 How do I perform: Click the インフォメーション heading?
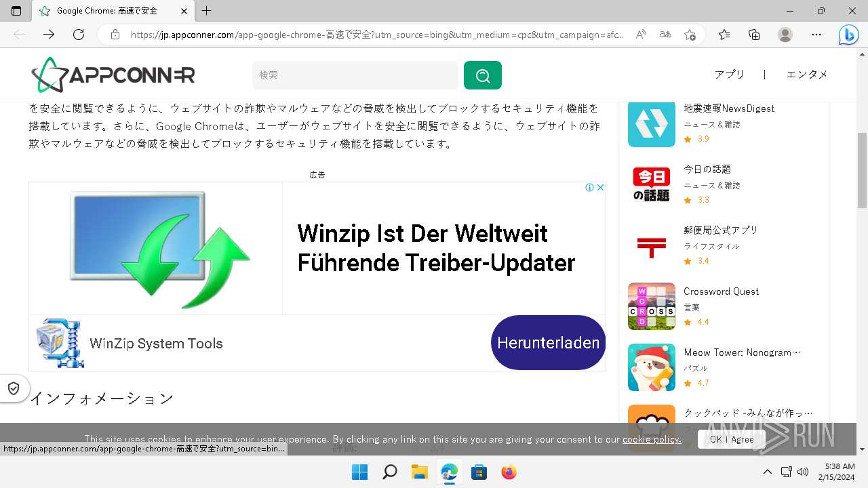[x=102, y=399]
